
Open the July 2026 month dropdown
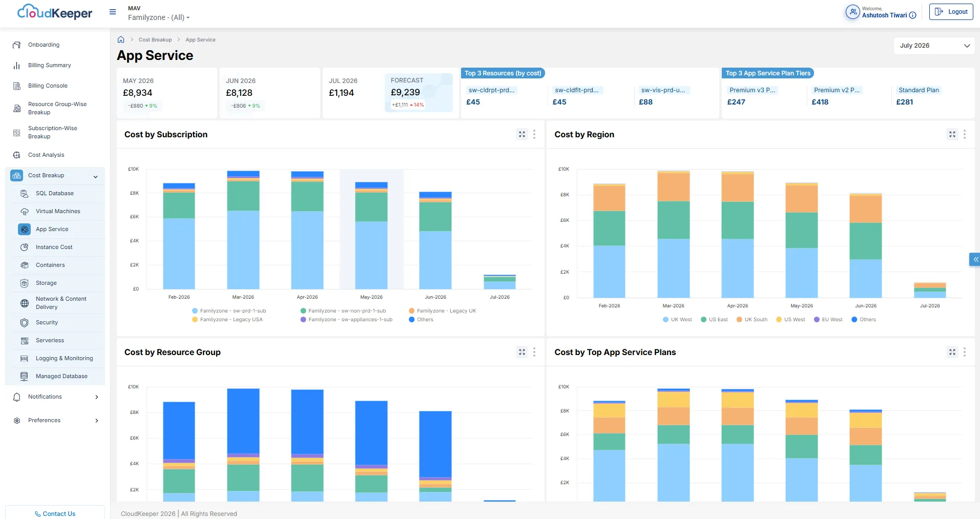pos(934,46)
